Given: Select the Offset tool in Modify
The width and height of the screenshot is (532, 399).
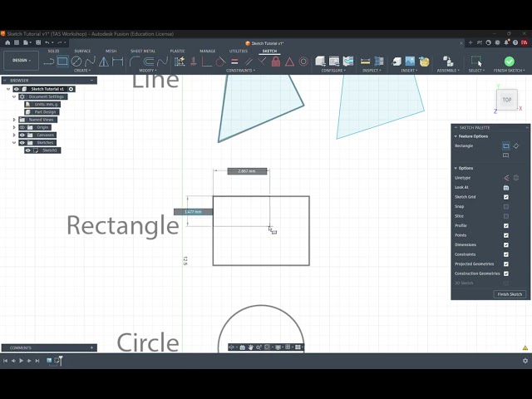Looking at the screenshot, I should (148, 62).
